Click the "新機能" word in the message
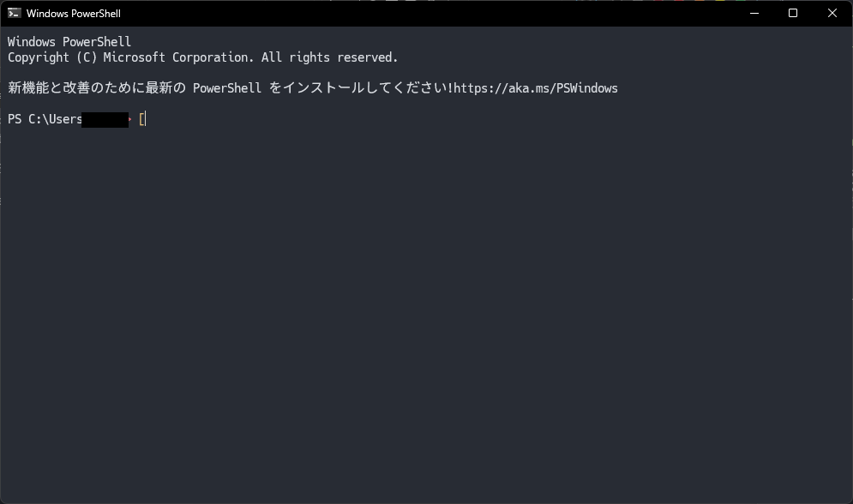 tap(28, 88)
